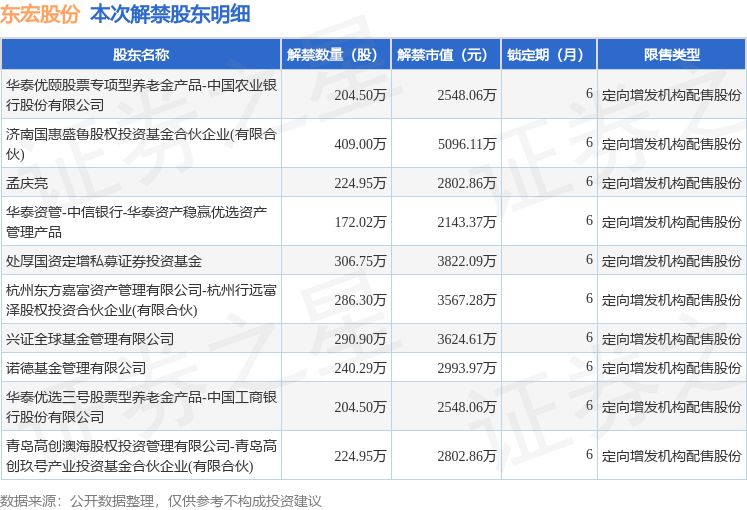The height and width of the screenshot is (510, 747).
Task: Click the 2143.37万 market value
Action: (467, 222)
